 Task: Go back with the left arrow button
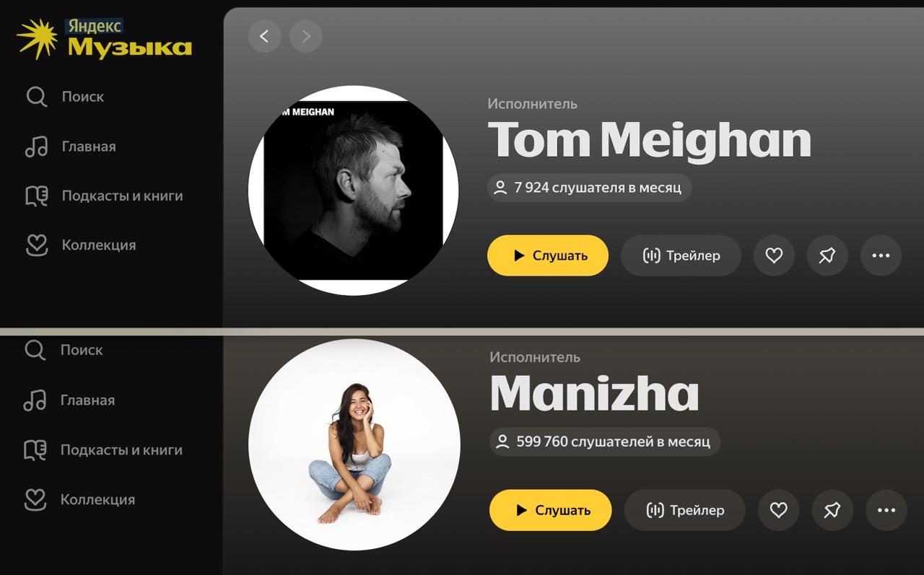pos(264,36)
